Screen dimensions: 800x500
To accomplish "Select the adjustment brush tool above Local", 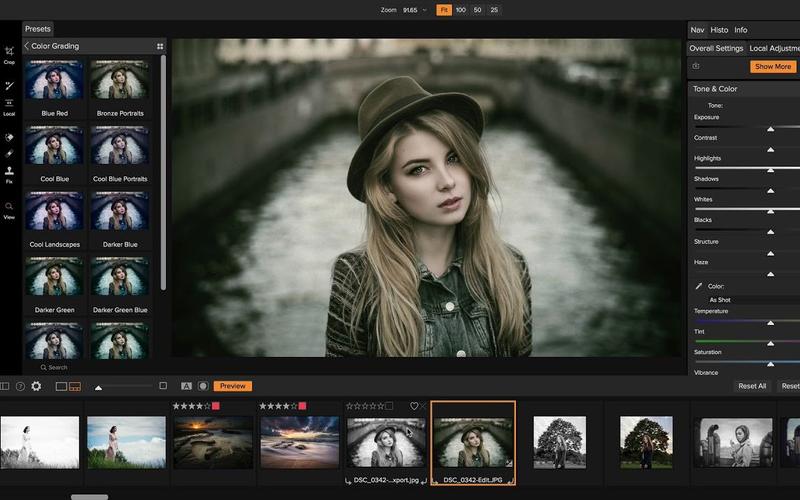I will (x=9, y=86).
